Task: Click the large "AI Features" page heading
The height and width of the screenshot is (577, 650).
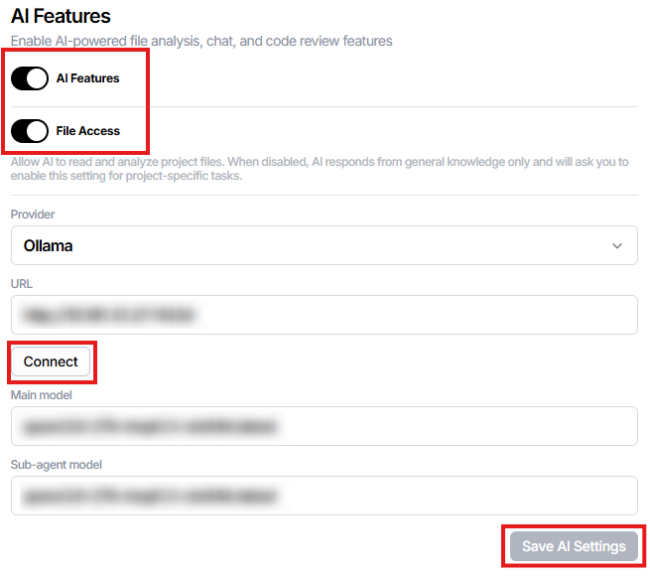Action: [61, 16]
